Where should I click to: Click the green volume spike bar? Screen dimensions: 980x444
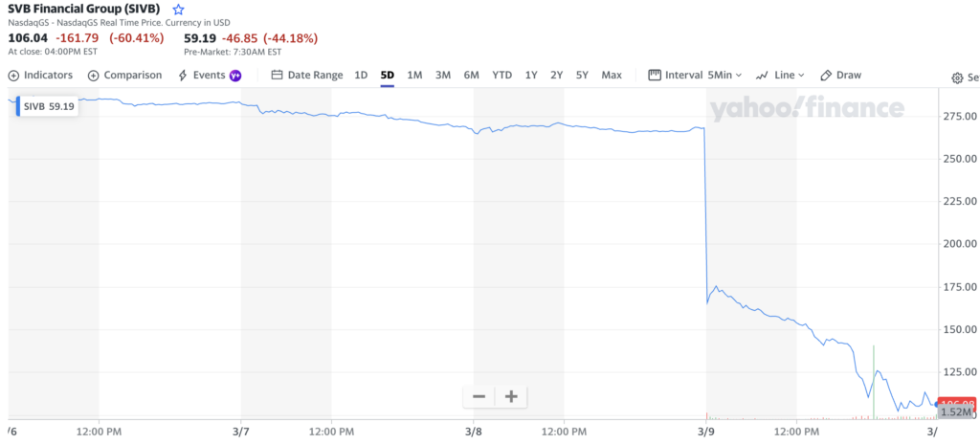pyautogui.click(x=874, y=383)
